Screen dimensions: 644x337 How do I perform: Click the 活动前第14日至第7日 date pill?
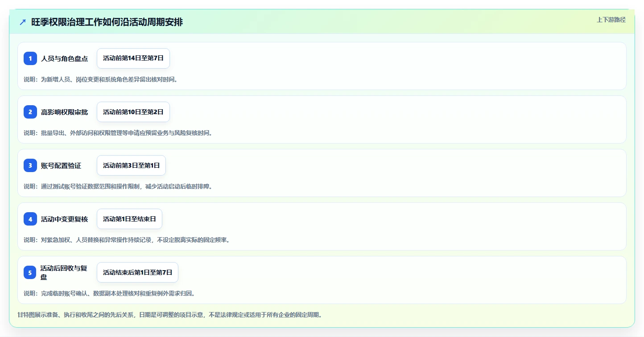[x=133, y=58]
